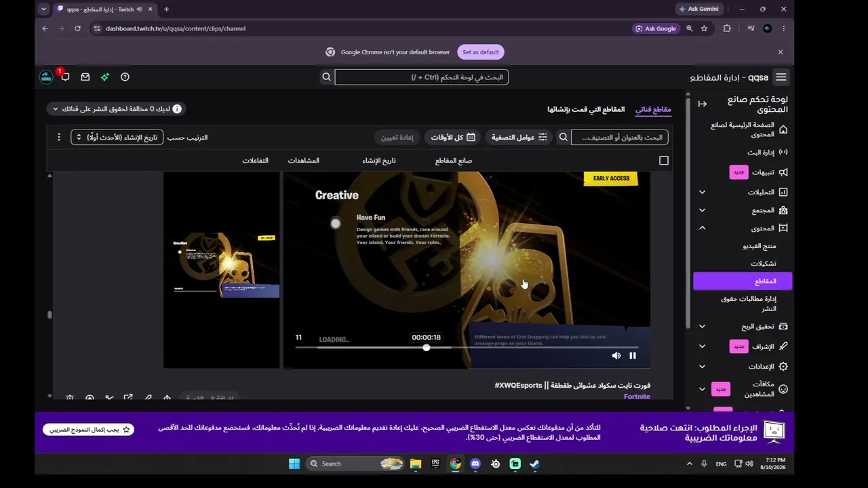Click the vertical clip preview thumbnail
Screen dimensions: 868x488
[222, 270]
